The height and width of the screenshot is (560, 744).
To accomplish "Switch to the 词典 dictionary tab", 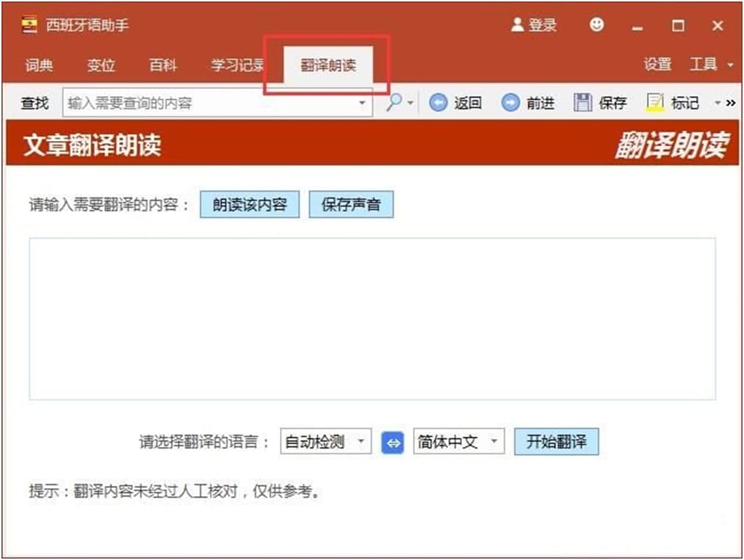I will 39,65.
